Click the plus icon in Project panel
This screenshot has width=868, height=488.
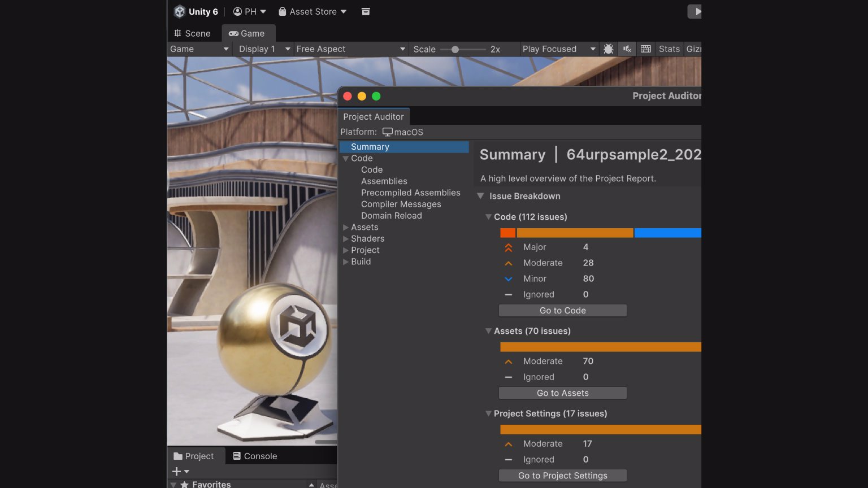point(177,472)
